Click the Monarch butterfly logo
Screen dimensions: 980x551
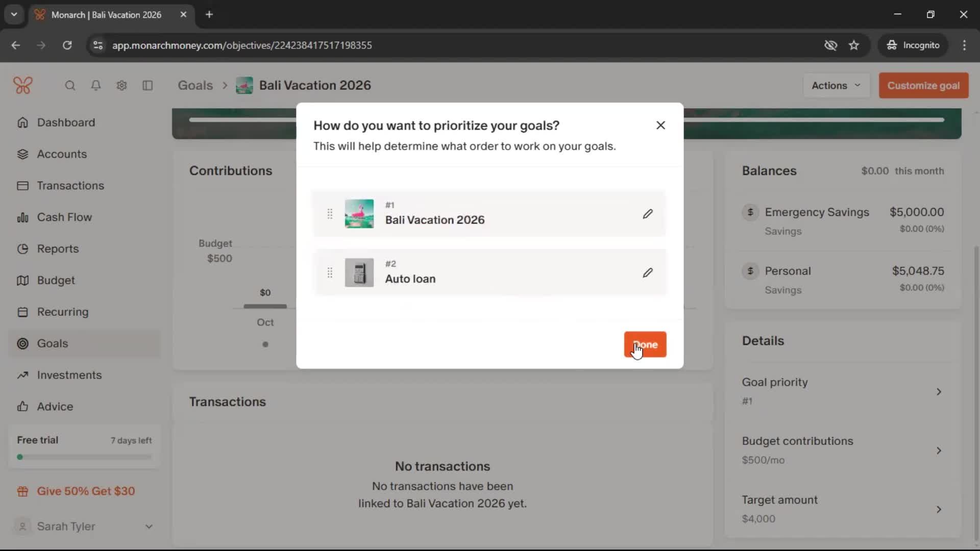click(x=23, y=86)
